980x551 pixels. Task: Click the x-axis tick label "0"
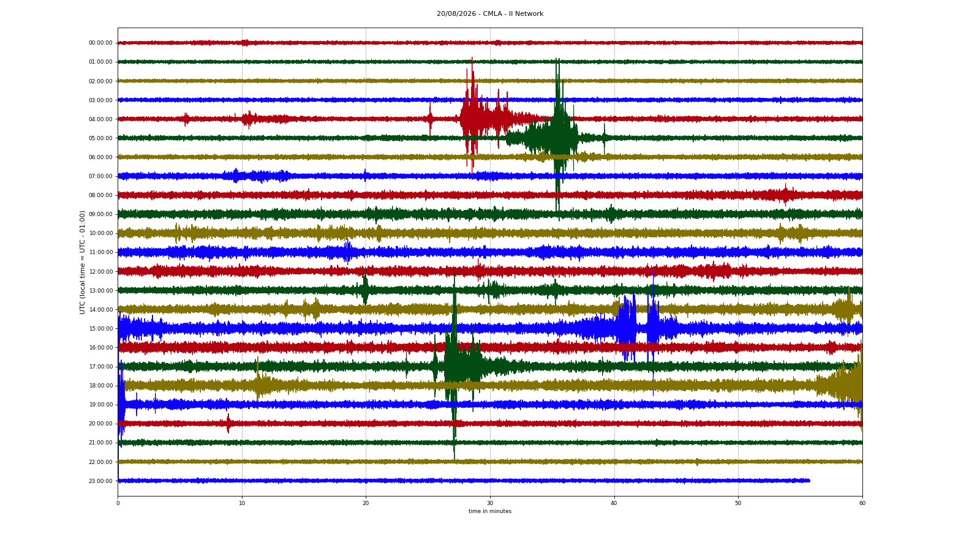(x=118, y=503)
